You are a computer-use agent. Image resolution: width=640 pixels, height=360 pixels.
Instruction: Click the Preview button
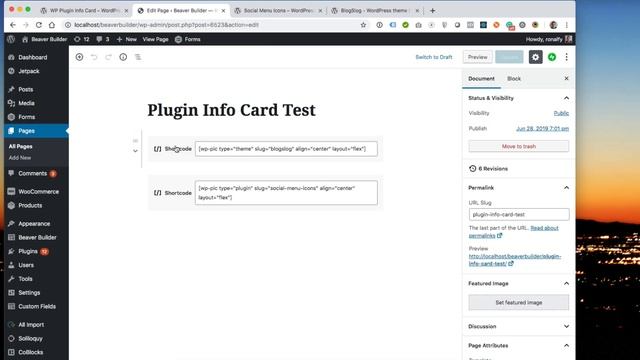point(478,57)
